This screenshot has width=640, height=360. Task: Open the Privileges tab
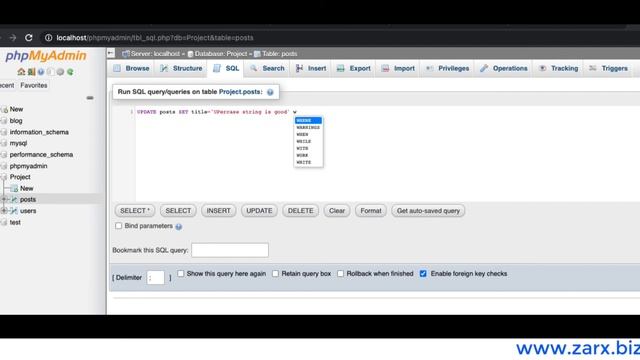point(447,69)
